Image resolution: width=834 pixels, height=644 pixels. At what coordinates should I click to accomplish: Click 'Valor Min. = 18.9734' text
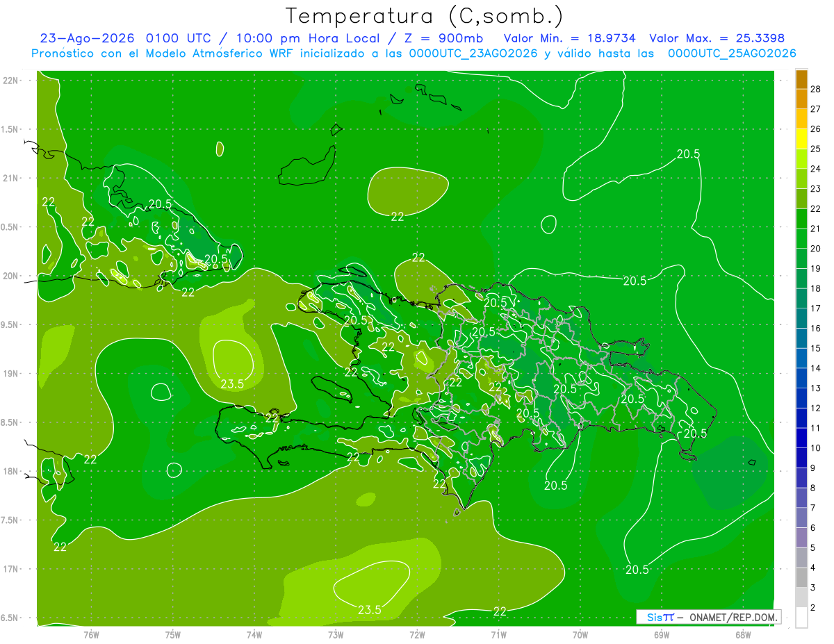pyautogui.click(x=569, y=38)
